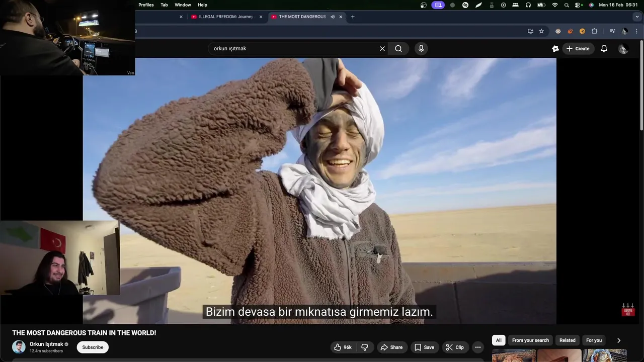Show next filter chips with right chevron

coord(619,340)
